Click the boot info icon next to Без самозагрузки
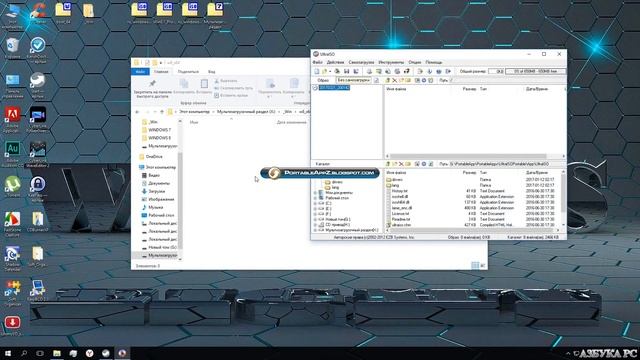 click(x=376, y=80)
